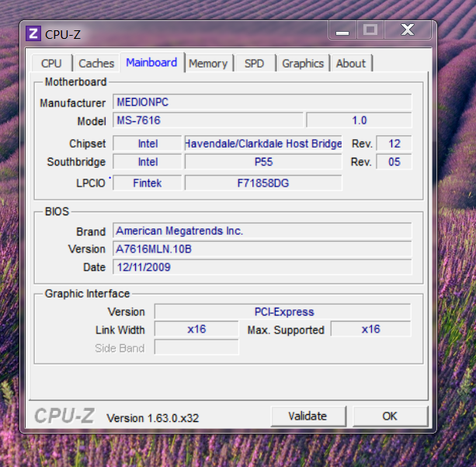Select BIOS version A7616MLN.10B
476x467 pixels.
click(x=262, y=249)
